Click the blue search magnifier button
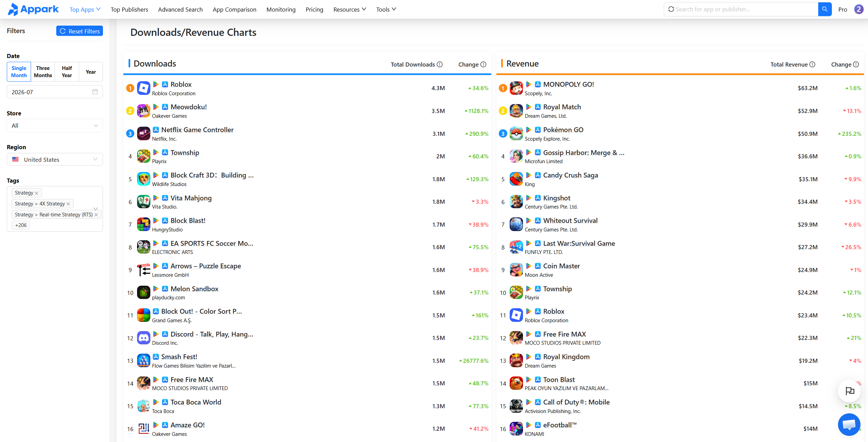The image size is (868, 442). click(825, 9)
